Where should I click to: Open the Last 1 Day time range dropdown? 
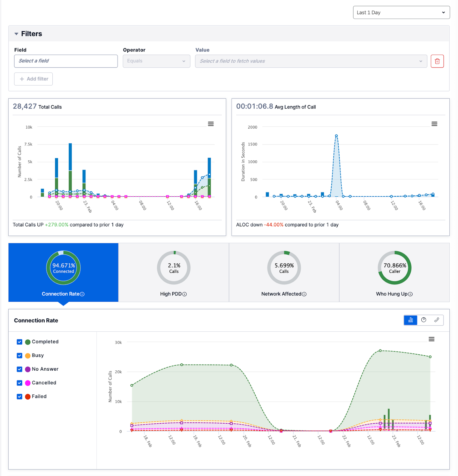pyautogui.click(x=401, y=12)
